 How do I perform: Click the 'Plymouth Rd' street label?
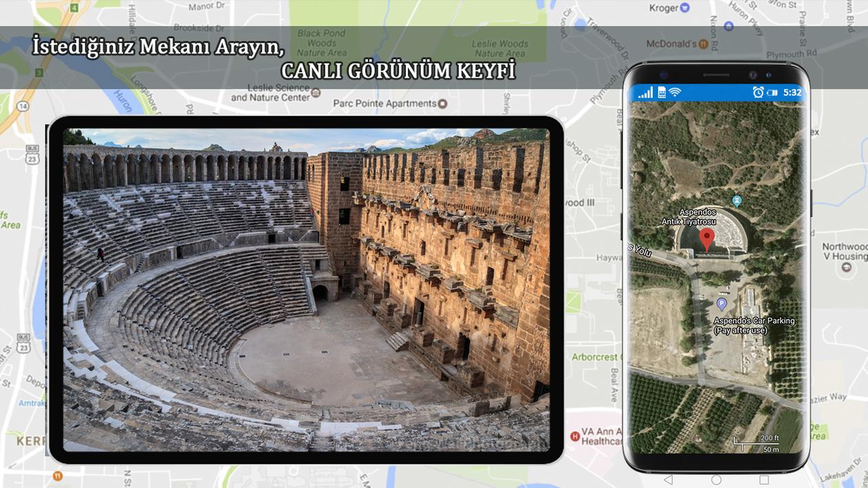point(792,54)
